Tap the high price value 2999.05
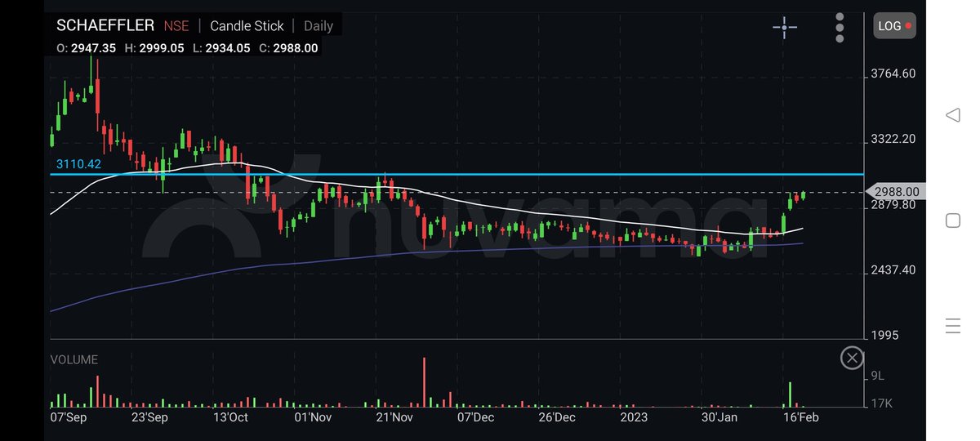This screenshot has height=441, width=980. (161, 48)
